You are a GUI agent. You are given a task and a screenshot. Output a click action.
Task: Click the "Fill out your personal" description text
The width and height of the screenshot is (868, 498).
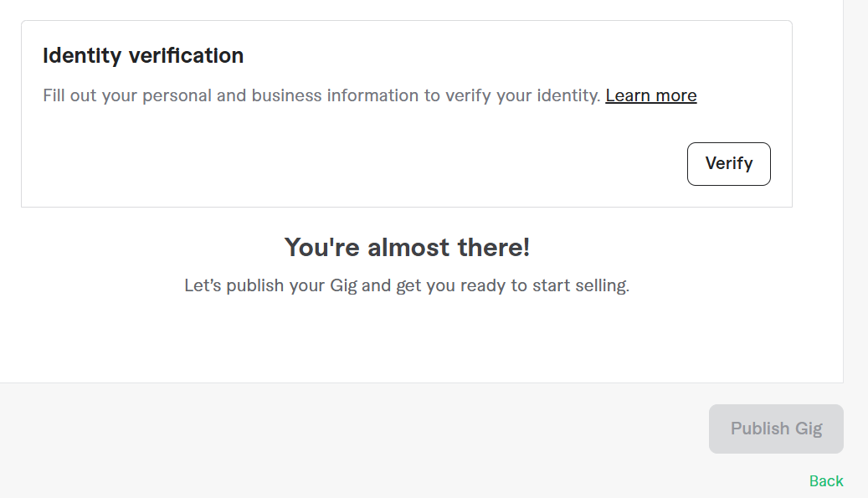[x=321, y=95]
